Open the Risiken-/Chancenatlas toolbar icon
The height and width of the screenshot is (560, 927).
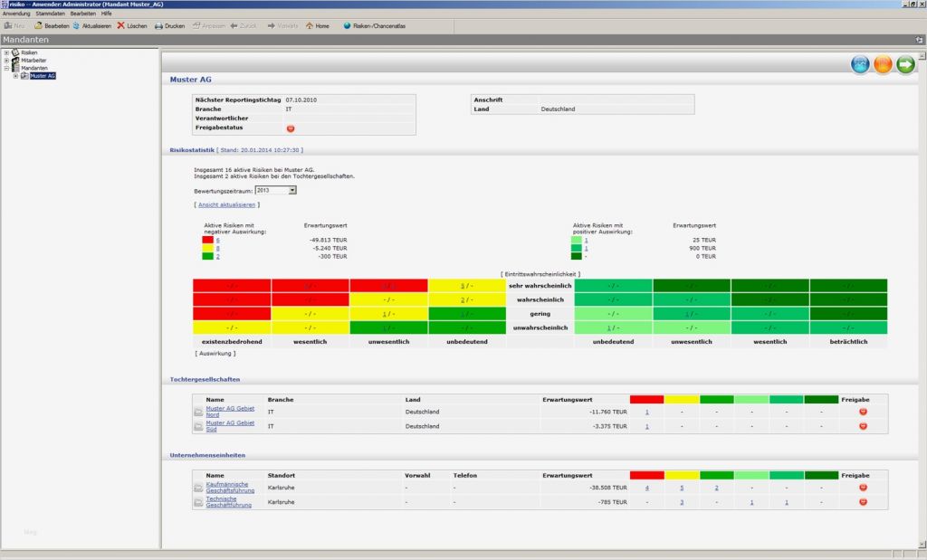tap(373, 25)
